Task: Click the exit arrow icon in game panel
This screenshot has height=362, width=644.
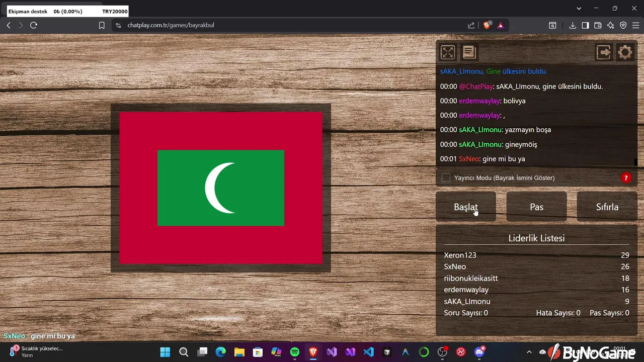Action: pos(604,52)
